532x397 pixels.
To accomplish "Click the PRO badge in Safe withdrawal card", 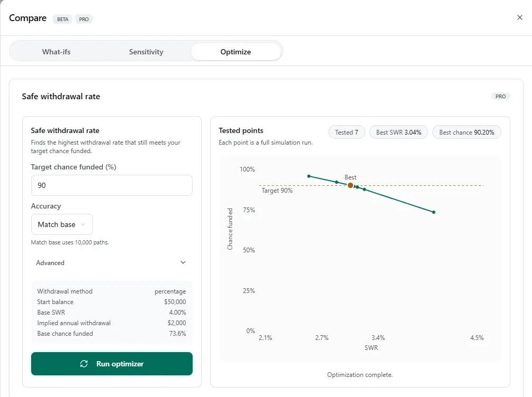I will tap(500, 97).
